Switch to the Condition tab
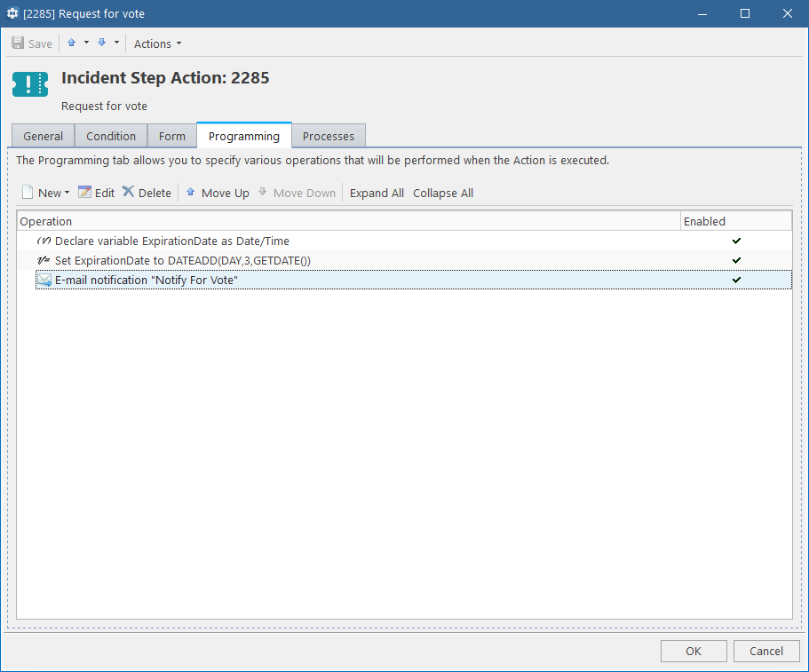Screen dimensions: 809x672 coord(110,135)
